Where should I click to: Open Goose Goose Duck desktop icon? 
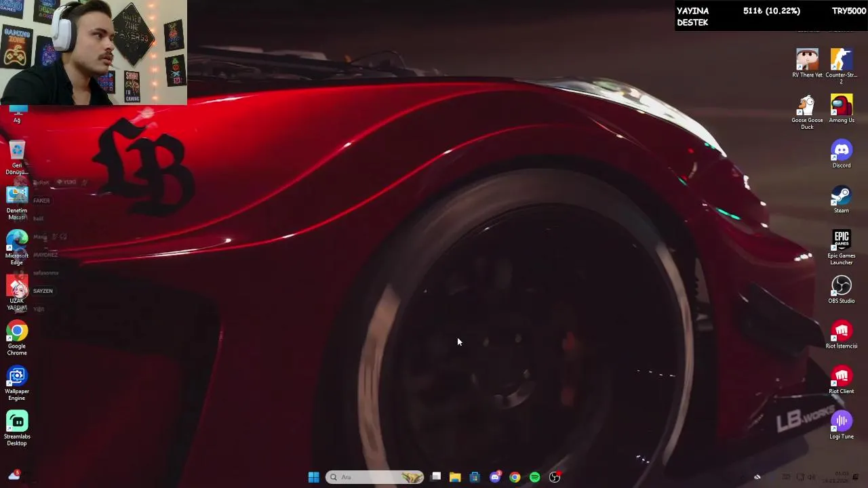pos(807,112)
